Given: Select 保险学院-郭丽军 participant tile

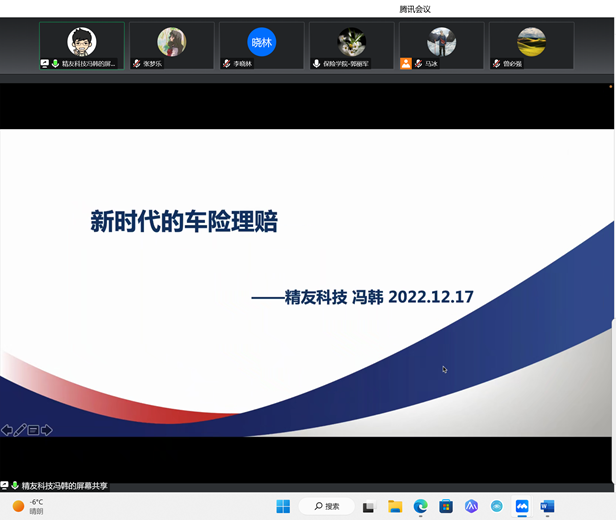Looking at the screenshot, I should coord(351,45).
